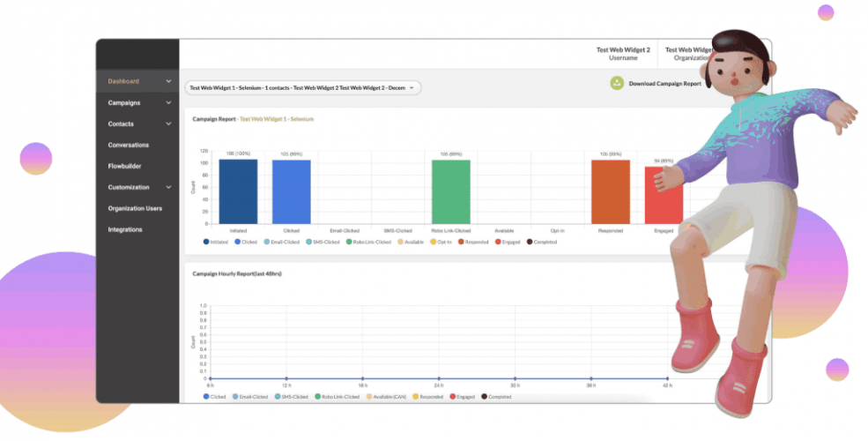Screen dimensions: 868x441
Task: Toggle Responded legend in Campaign Report
Action: pos(473,242)
